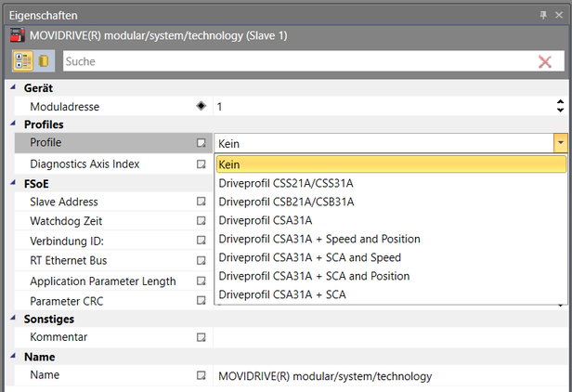Click the marker icon beside RT Ethernet Bus
572x392 pixels.
[201, 261]
